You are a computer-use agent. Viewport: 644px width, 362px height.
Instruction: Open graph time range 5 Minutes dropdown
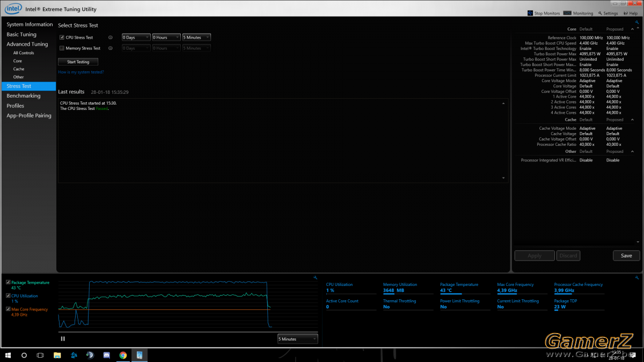[297, 339]
